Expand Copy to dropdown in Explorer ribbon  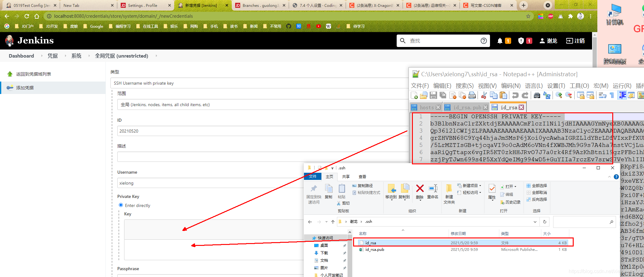tap(404, 200)
